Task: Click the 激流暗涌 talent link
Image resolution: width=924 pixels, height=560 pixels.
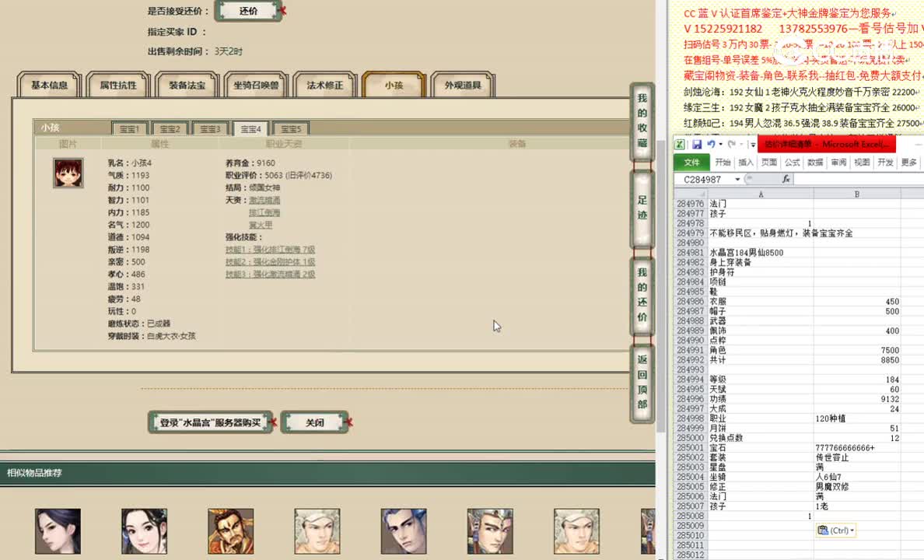Action: [x=264, y=201]
